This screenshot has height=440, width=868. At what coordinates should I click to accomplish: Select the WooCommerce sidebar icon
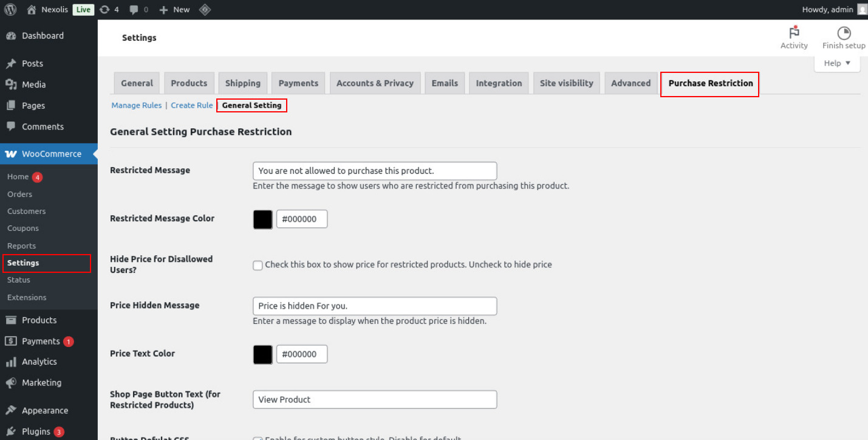coord(11,153)
